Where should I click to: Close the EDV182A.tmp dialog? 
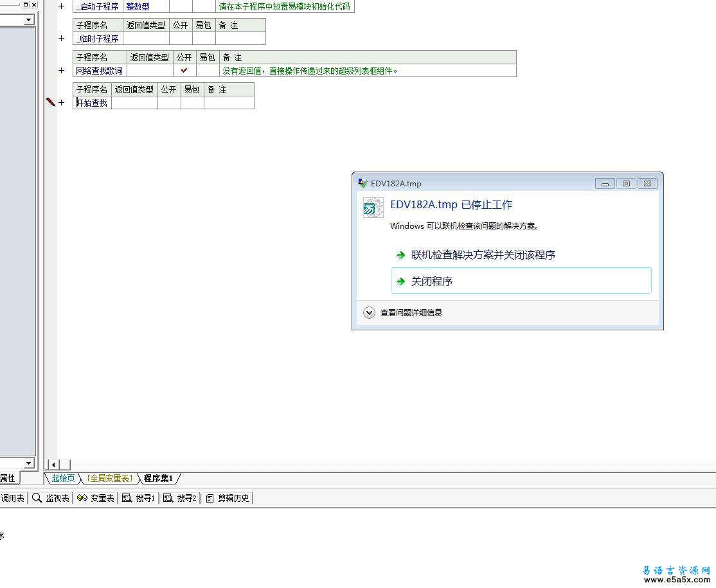[647, 184]
